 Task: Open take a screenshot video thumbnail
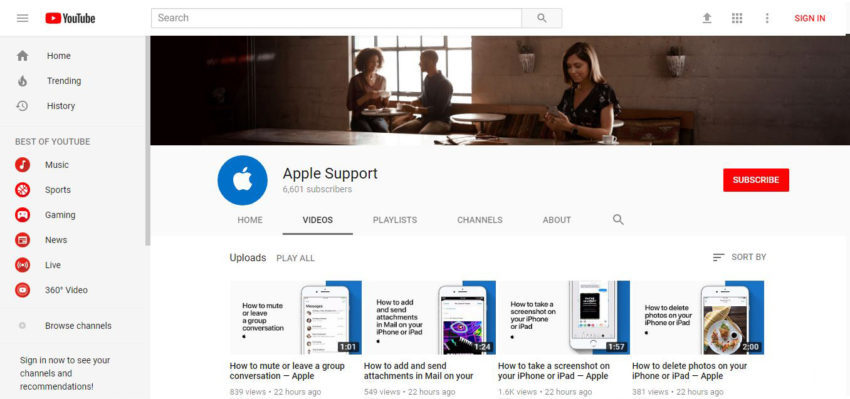coord(564,318)
